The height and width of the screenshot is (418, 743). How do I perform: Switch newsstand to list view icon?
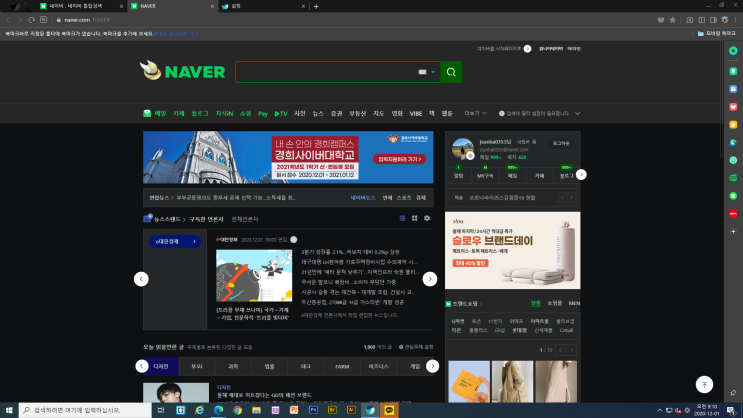click(402, 218)
